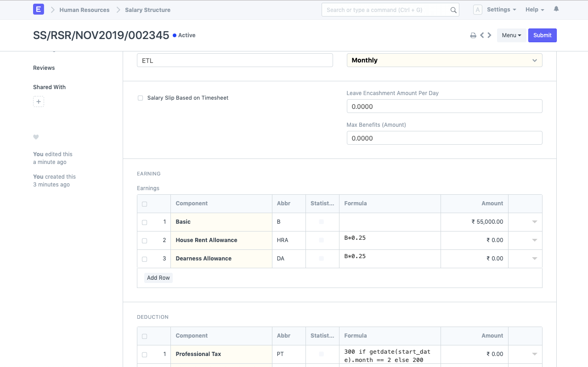The image size is (588, 367).
Task: Toggle the Statistical checkbox for the Professional Tax row
Action: [x=322, y=354]
